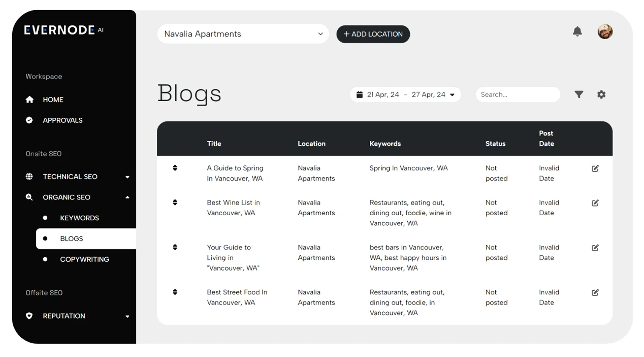The height and width of the screenshot is (357, 644).
Task: Click the blog search field
Action: point(518,95)
